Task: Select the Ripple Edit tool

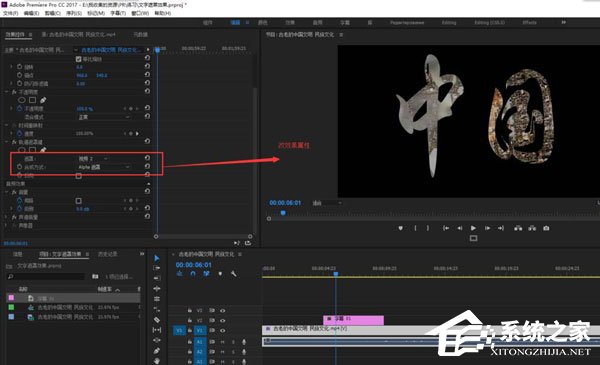Action: (x=157, y=288)
